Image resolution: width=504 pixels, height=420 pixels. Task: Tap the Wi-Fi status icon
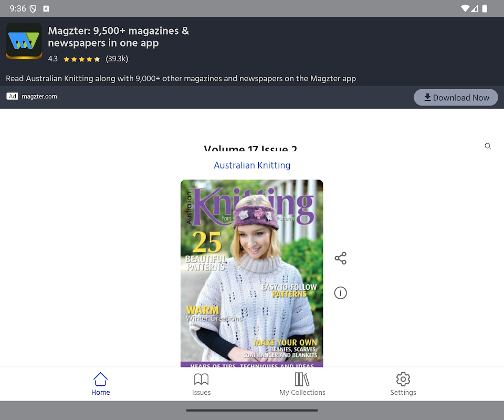tap(465, 8)
